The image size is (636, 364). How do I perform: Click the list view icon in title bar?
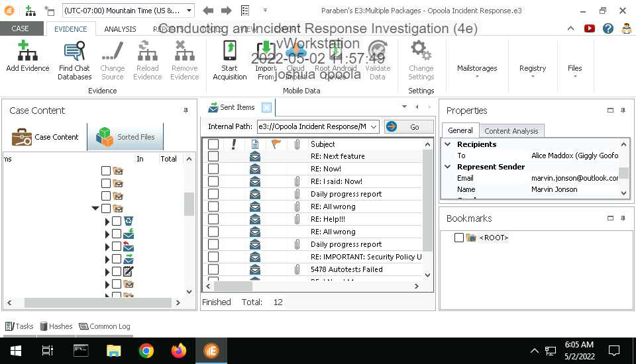click(245, 11)
